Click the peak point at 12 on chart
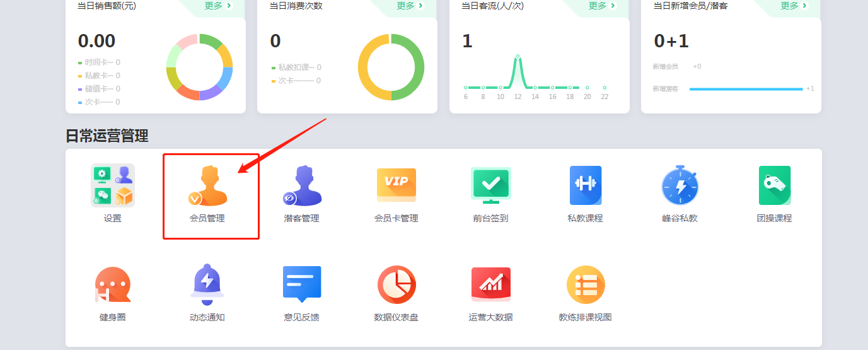 (x=518, y=57)
